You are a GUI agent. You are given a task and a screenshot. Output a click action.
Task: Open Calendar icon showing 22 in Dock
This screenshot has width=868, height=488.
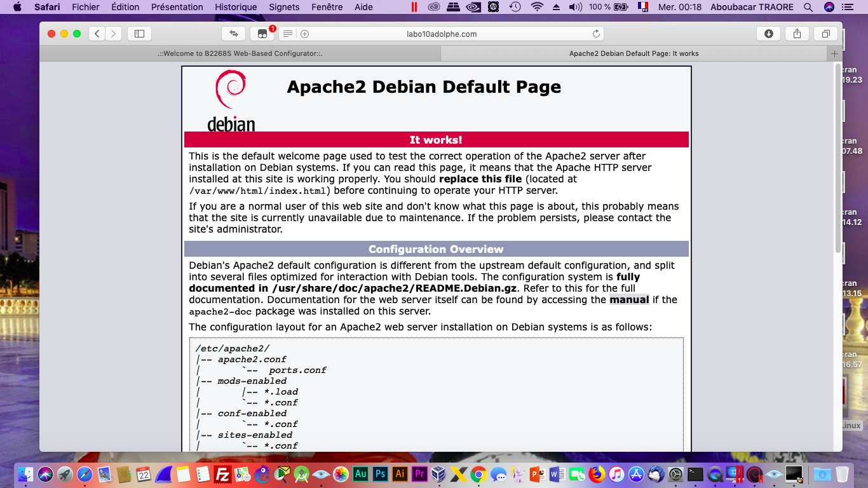(144, 474)
